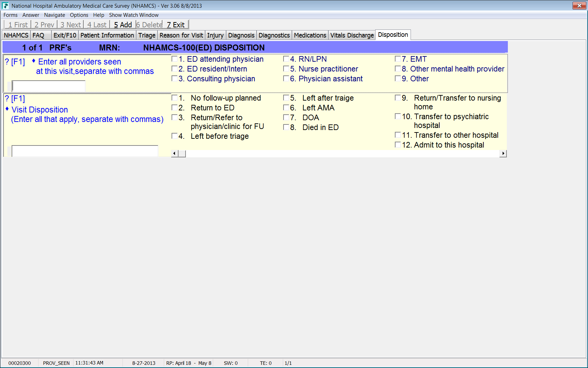The width and height of the screenshot is (588, 368).
Task: Tick Transfer to psychiatric hospital checkbox
Action: pyautogui.click(x=398, y=116)
